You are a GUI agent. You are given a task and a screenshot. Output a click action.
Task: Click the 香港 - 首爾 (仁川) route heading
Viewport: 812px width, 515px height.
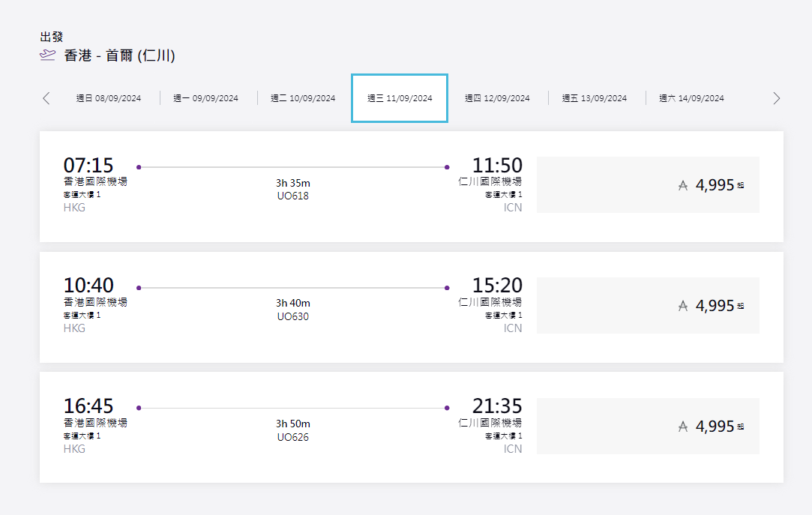(119, 55)
